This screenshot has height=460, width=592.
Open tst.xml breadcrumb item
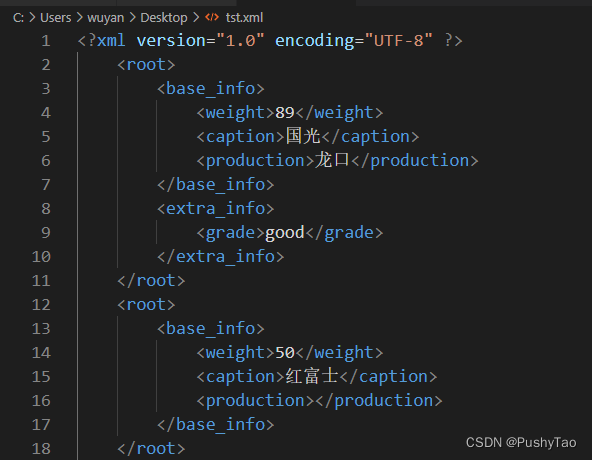(x=244, y=17)
